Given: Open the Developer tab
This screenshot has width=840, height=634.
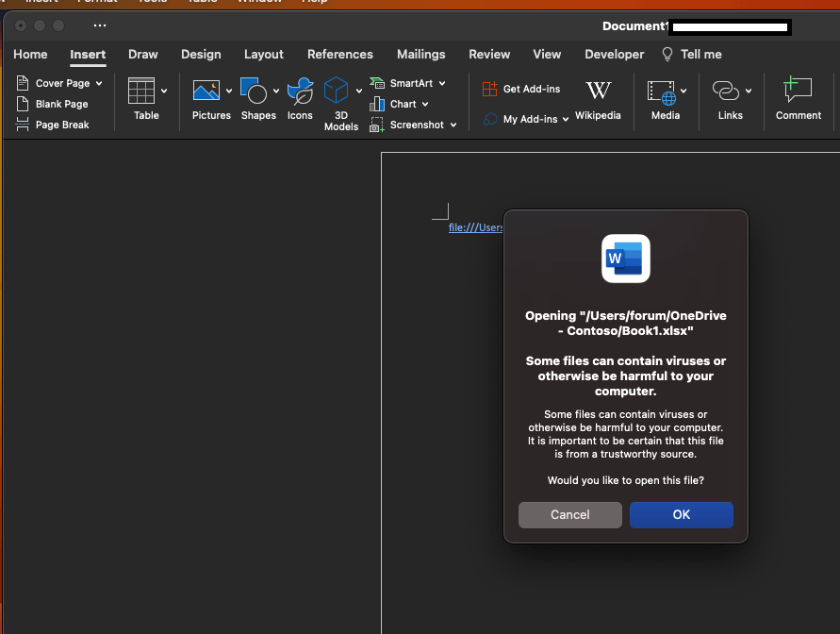Looking at the screenshot, I should (x=615, y=54).
